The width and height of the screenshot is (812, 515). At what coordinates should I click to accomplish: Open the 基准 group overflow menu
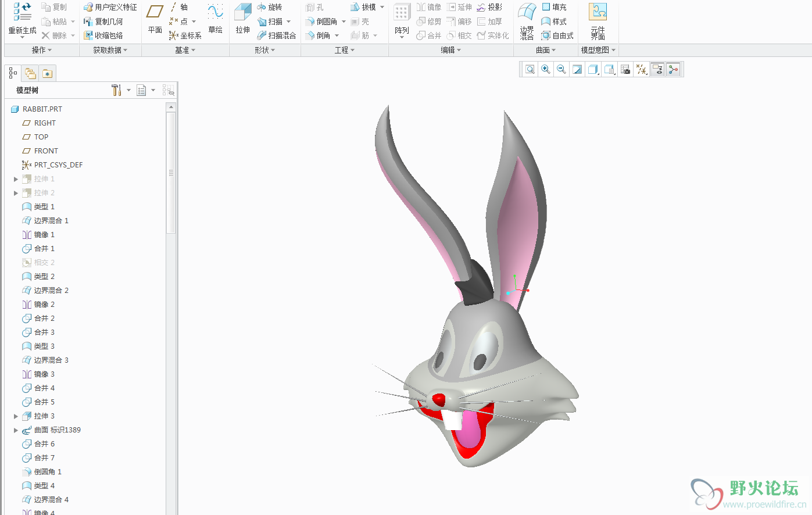pyautogui.click(x=185, y=50)
